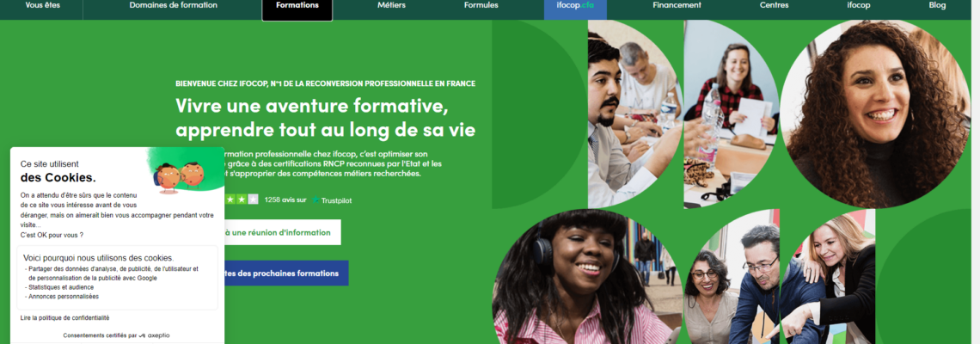Click the blue prochaines formations button
The image size is (980, 344).
[x=286, y=273]
